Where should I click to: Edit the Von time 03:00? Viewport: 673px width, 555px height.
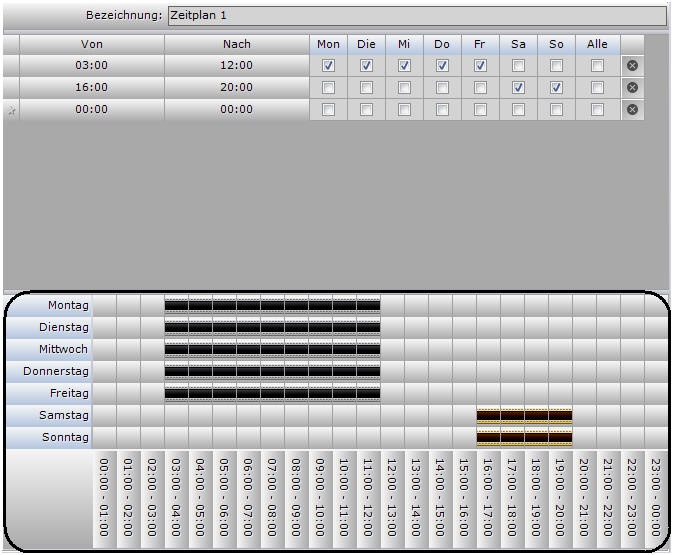[92, 66]
